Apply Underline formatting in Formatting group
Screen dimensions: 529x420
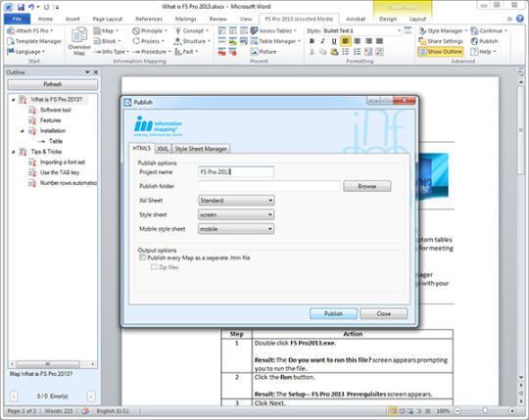[x=334, y=41]
